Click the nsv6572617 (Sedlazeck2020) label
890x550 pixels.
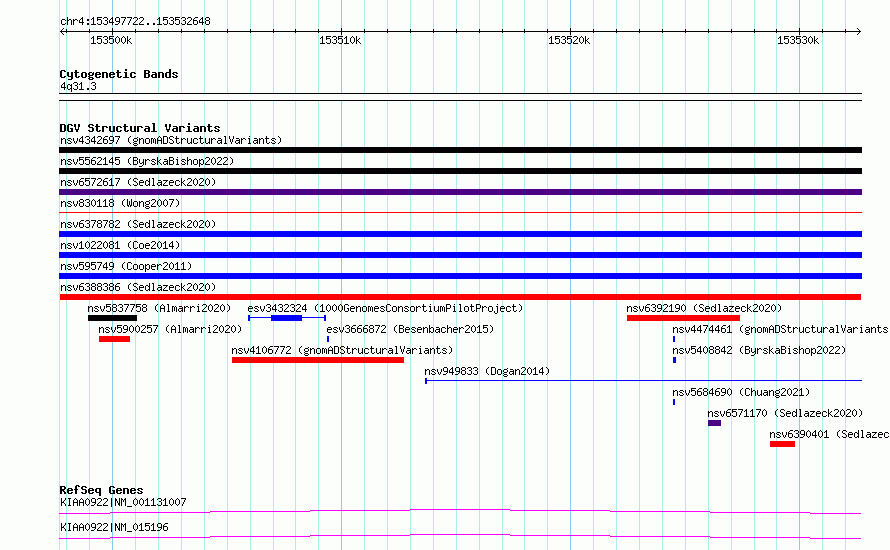tap(138, 182)
